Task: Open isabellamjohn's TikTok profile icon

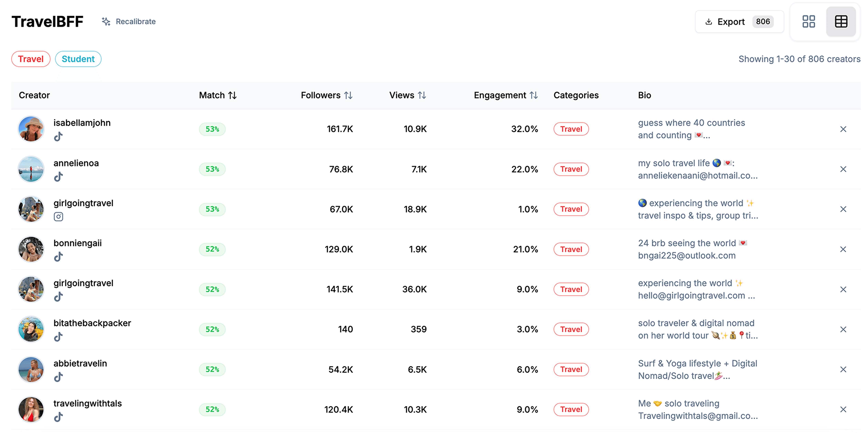Action: (x=58, y=136)
